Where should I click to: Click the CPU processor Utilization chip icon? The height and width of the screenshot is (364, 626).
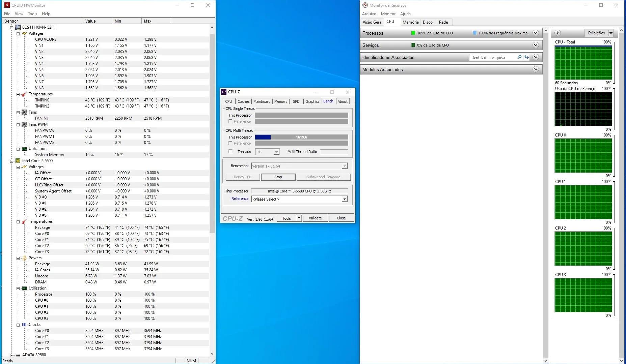tap(24, 288)
